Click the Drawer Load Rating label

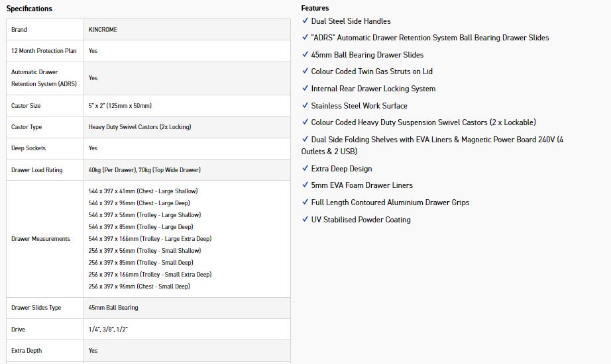36,170
